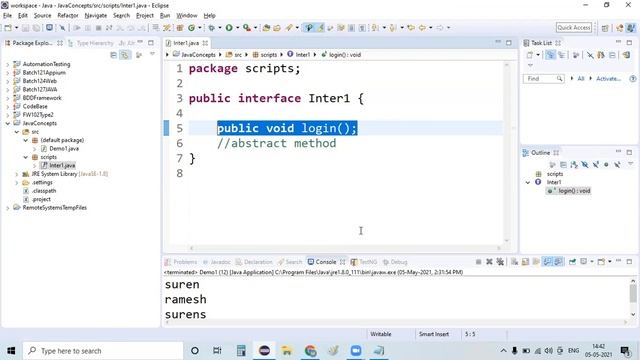Click the Windows search box
This screenshot has height=360, width=640.
(x=103, y=351)
